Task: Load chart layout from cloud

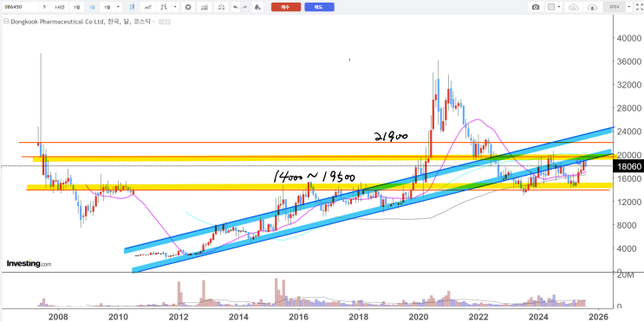Action: (574, 7)
